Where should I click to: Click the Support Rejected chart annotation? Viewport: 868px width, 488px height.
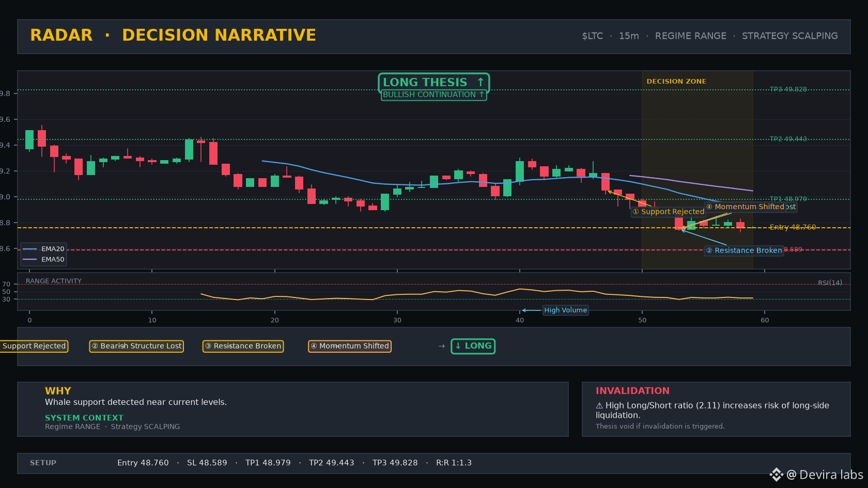click(x=668, y=212)
